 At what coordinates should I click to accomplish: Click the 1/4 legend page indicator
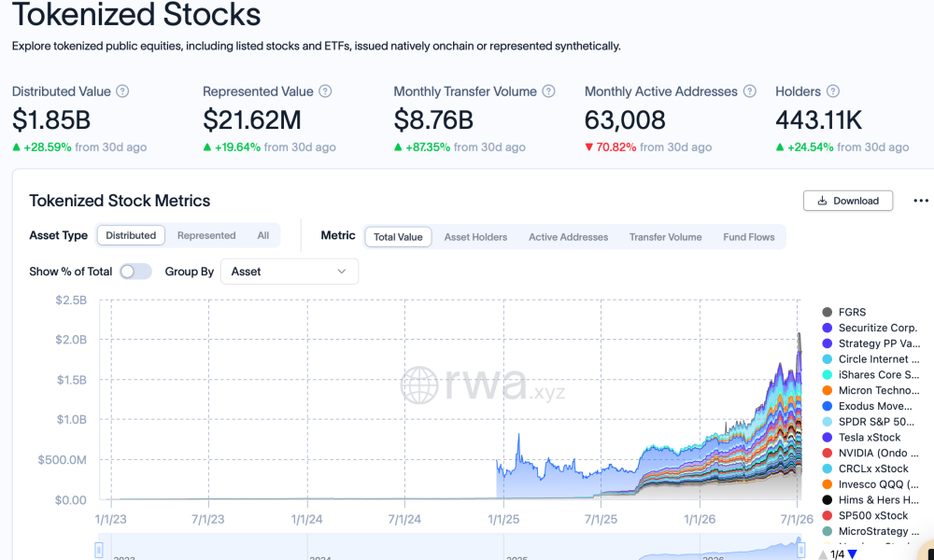pos(838,554)
